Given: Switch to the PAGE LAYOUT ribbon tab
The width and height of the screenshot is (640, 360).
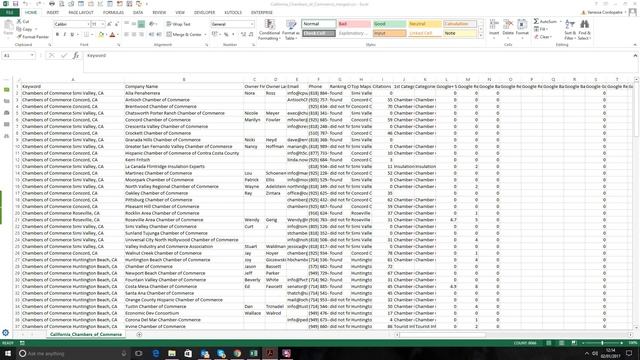Looking at the screenshot, I should 81,13.
